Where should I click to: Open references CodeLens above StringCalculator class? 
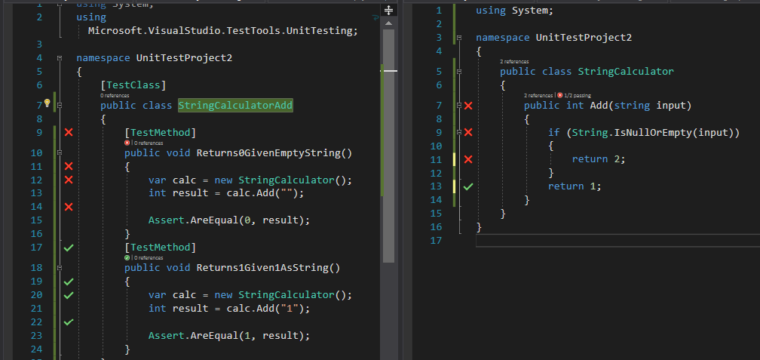pos(514,62)
